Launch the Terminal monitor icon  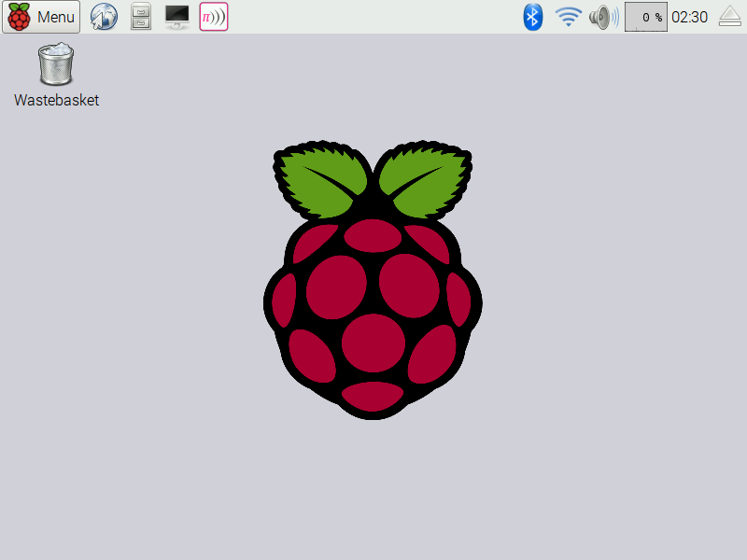tap(177, 17)
